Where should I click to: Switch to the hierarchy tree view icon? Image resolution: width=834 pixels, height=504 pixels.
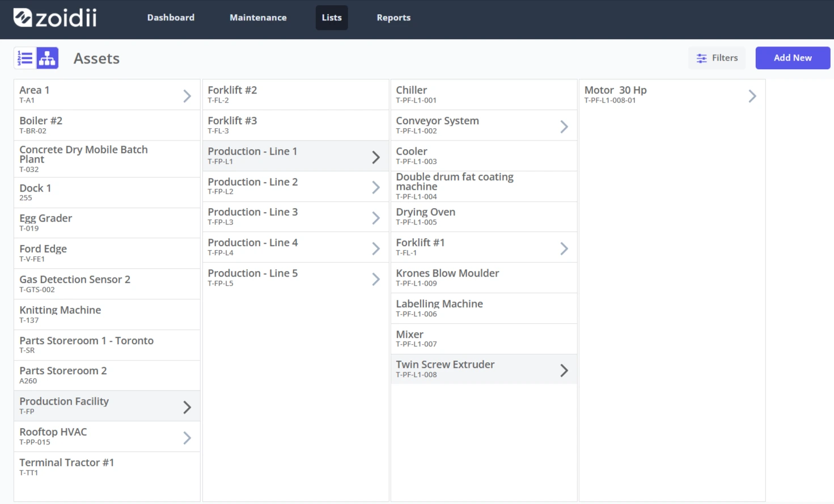click(48, 58)
